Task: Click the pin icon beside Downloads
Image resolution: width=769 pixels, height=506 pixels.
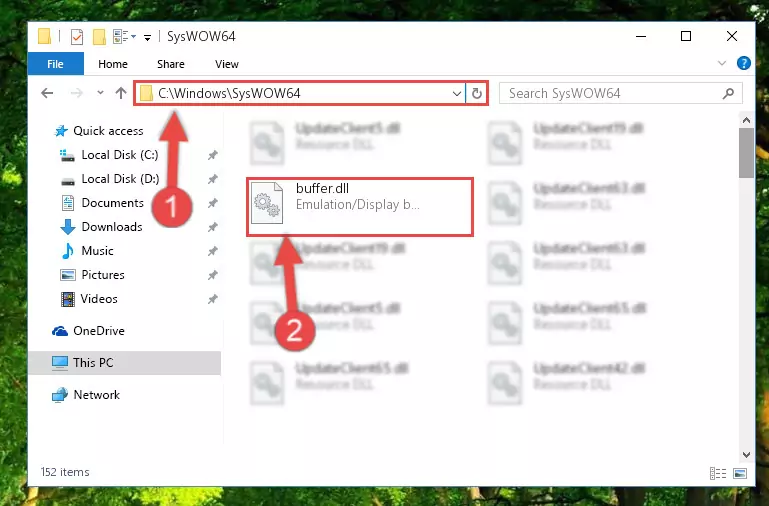Action: [x=212, y=227]
